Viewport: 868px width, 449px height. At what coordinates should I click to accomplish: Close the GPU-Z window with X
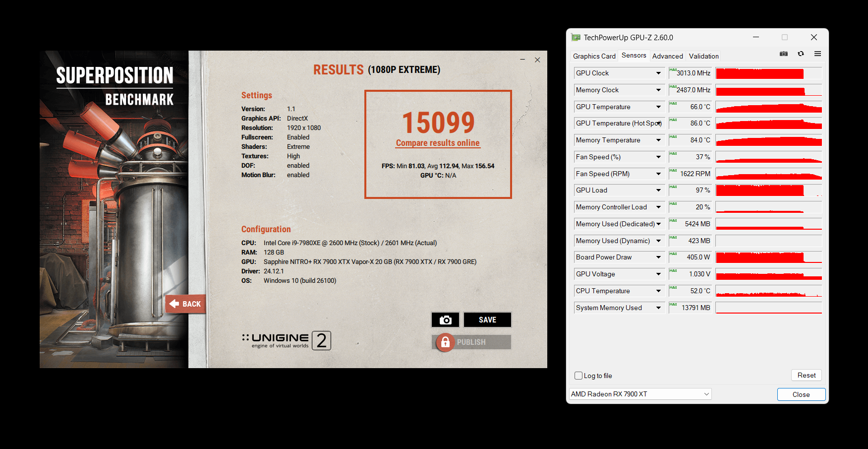(x=813, y=37)
